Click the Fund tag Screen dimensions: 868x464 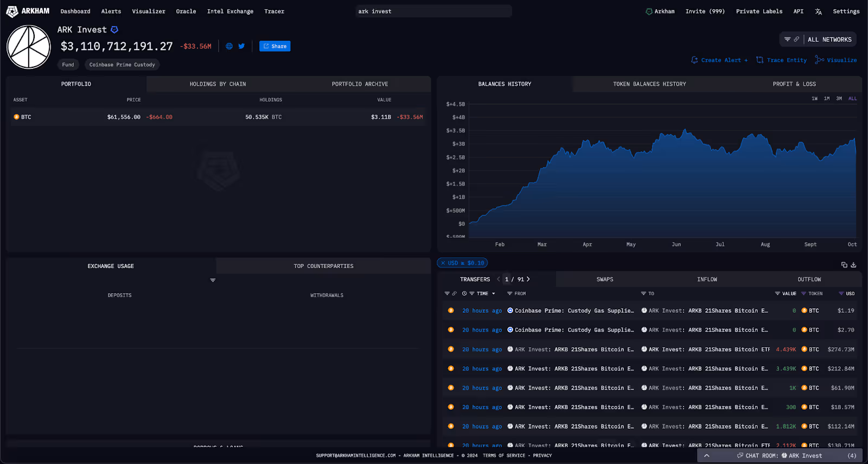pos(68,65)
